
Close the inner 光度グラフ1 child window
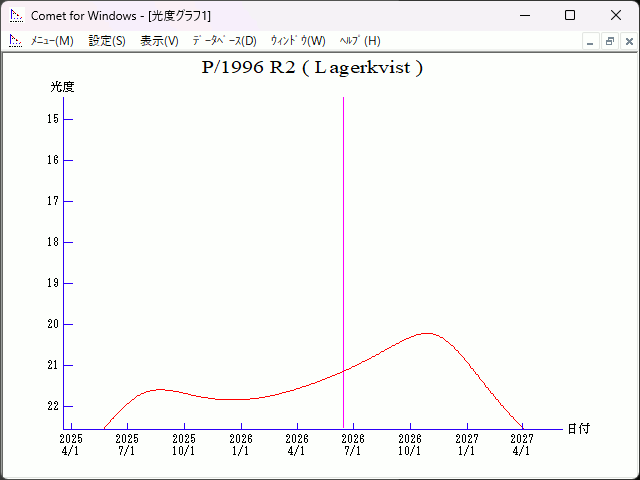pyautogui.click(x=629, y=41)
